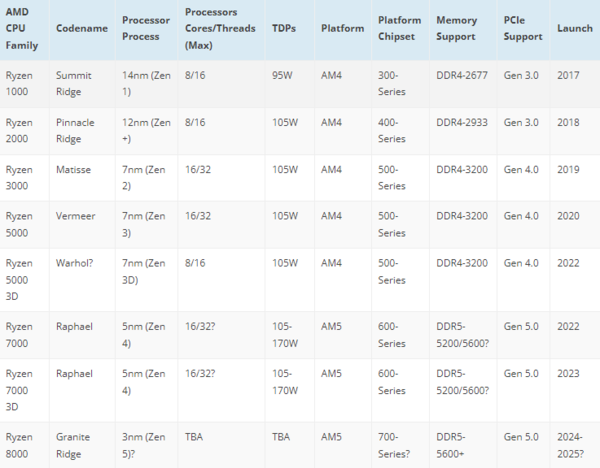
Task: Click the 'Processors Cores/Threads (Max)' header
Action: click(x=220, y=29)
